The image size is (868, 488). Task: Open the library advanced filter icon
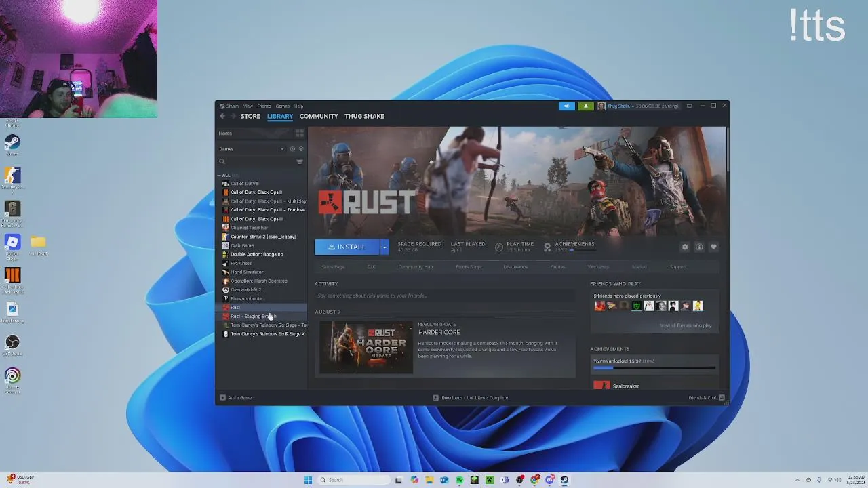point(299,161)
